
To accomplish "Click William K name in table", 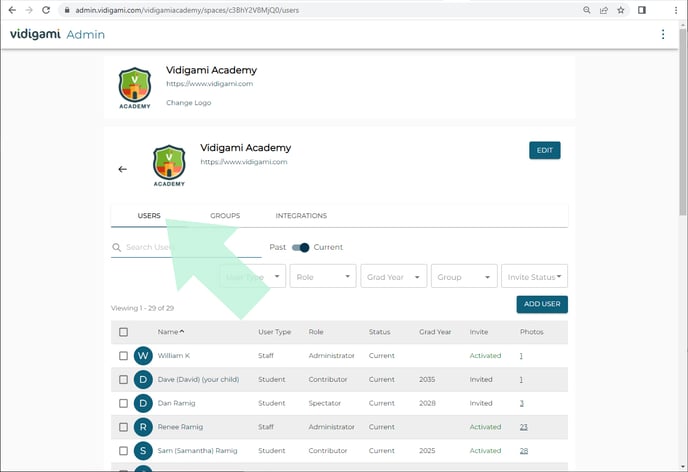I will coord(174,355).
